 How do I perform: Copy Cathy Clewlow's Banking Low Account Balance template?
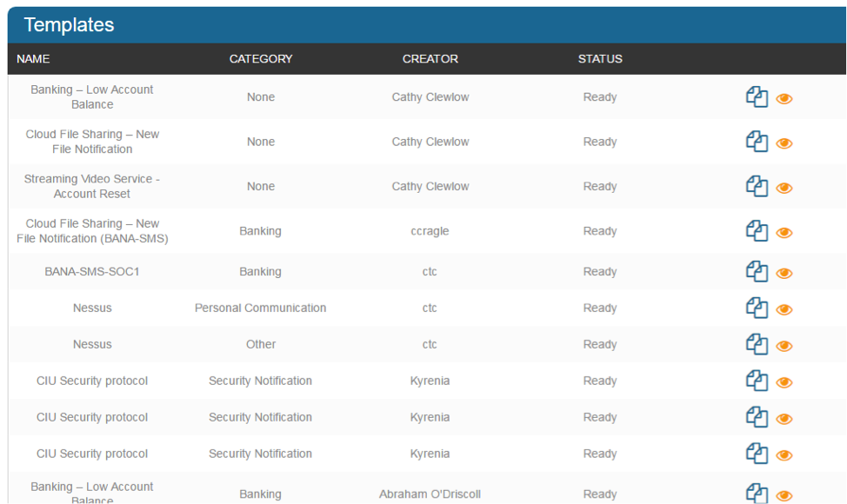tap(757, 97)
